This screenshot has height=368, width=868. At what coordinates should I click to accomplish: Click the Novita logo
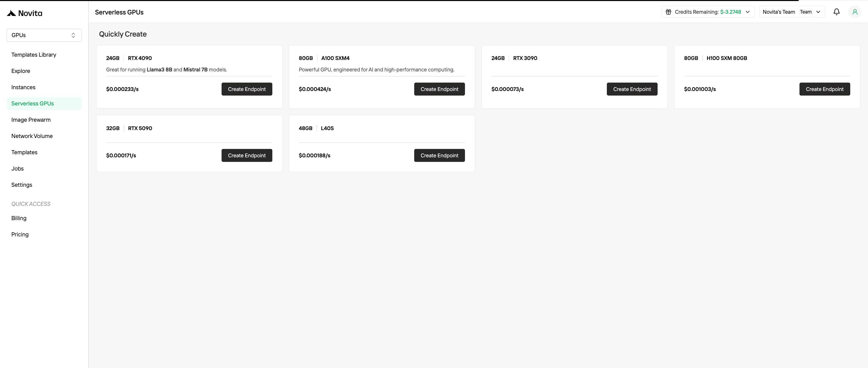25,13
